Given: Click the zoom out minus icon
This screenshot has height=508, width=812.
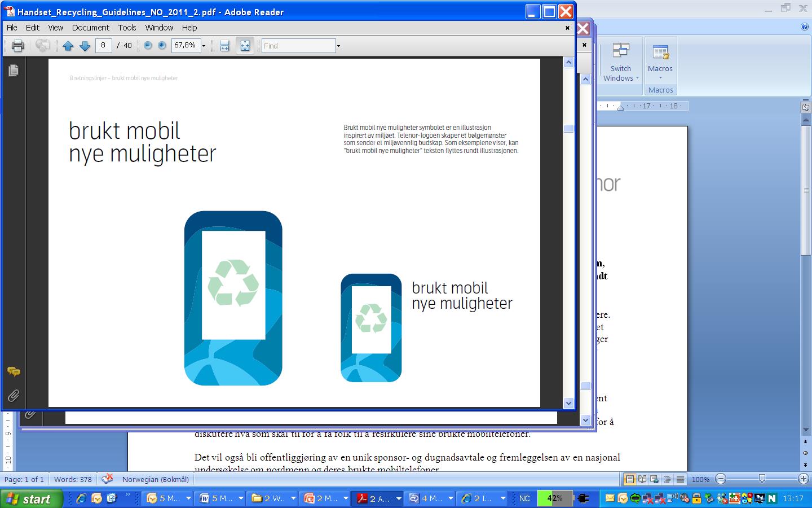Looking at the screenshot, I should (148, 46).
